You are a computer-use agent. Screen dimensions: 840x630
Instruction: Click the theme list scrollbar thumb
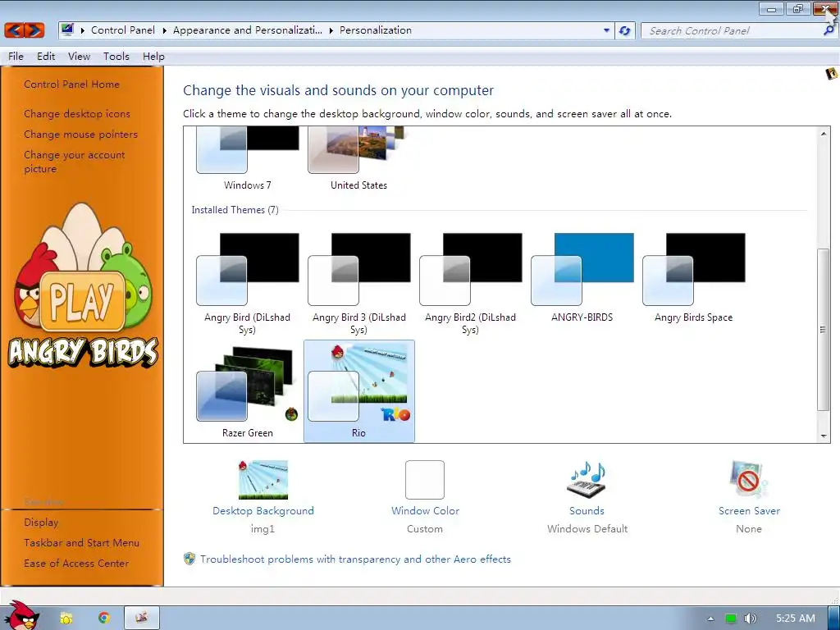(x=824, y=330)
